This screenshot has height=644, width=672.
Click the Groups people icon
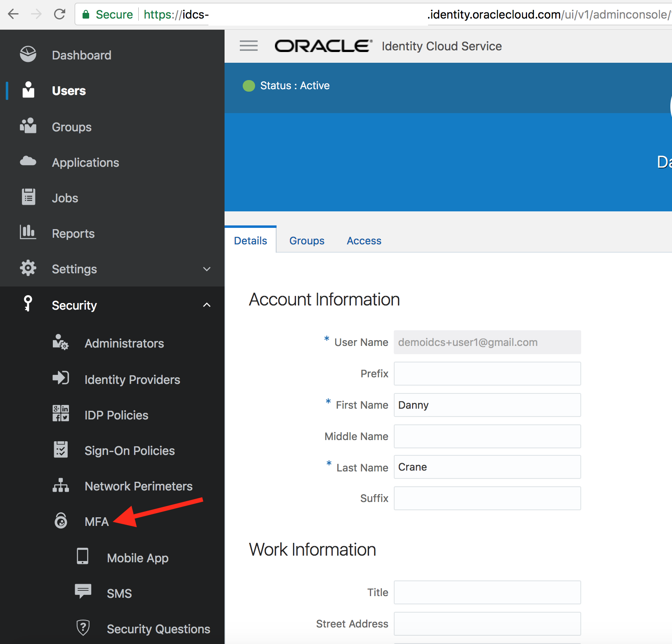[28, 125]
